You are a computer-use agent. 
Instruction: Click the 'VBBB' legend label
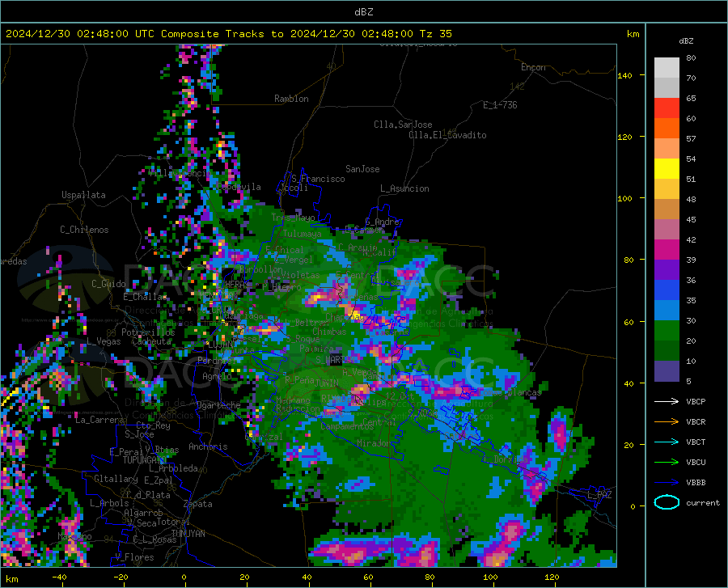coord(696,483)
